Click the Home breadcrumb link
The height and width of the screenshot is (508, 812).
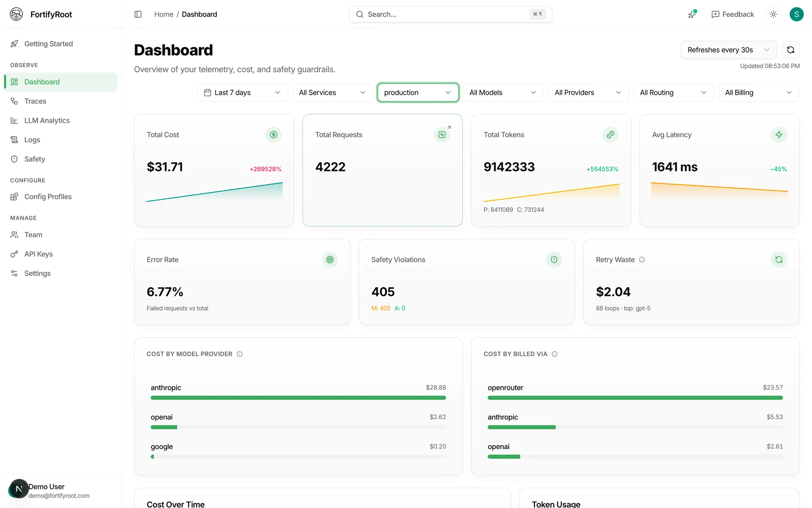point(164,14)
